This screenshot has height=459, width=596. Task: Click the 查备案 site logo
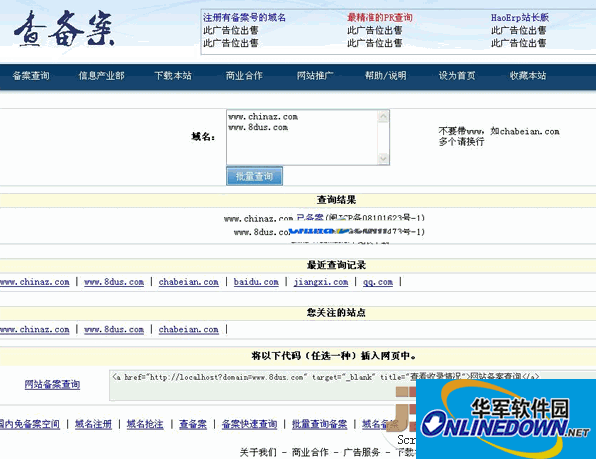tap(64, 29)
